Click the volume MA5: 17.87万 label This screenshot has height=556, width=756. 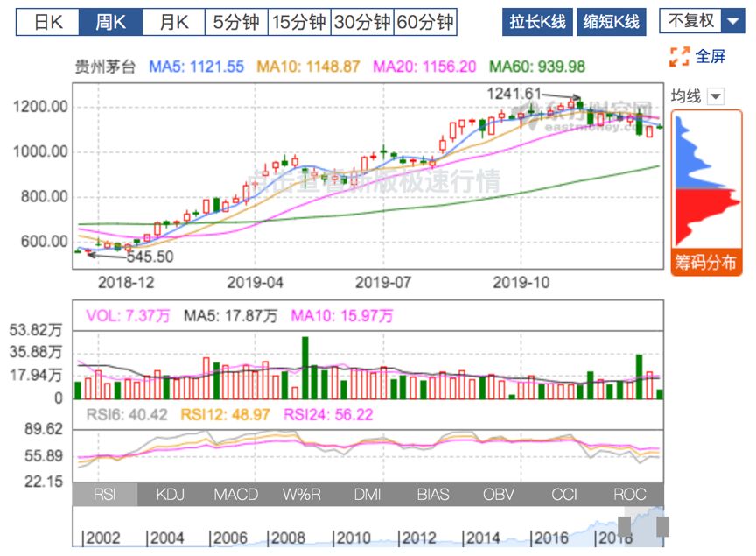click(231, 316)
